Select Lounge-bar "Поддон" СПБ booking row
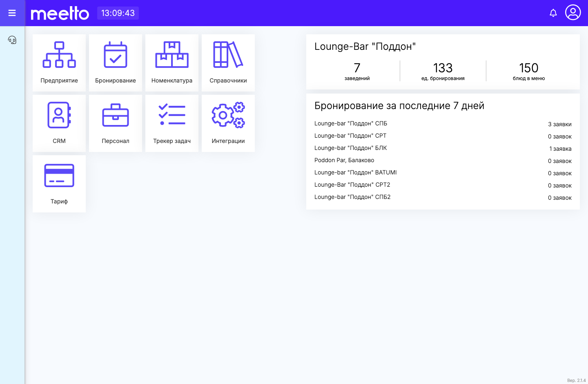 tap(443, 124)
